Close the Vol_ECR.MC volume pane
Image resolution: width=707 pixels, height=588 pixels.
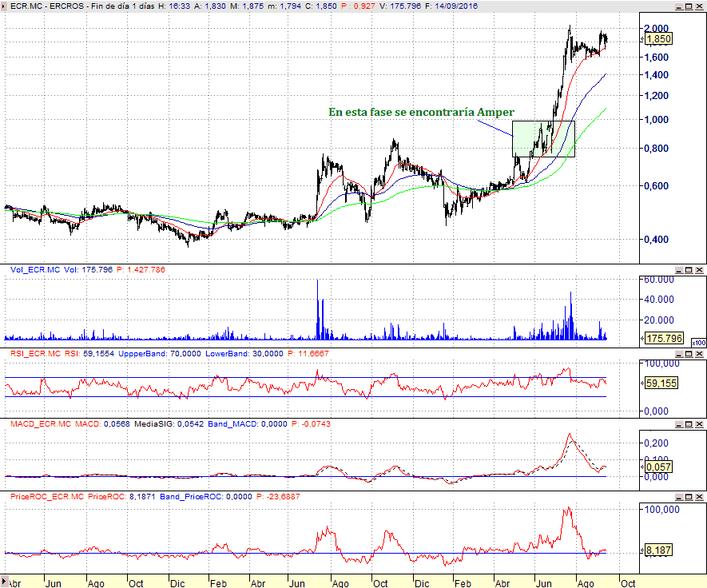[x=699, y=271]
